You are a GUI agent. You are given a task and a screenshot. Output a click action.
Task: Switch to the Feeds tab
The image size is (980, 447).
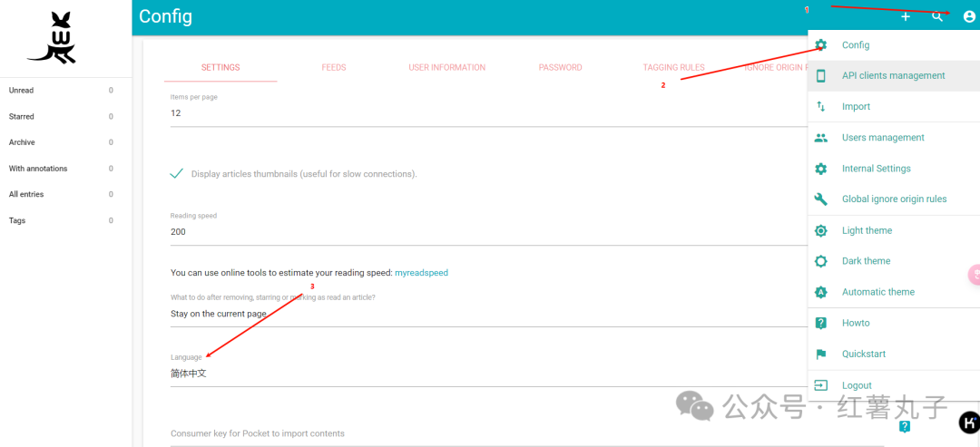pos(334,68)
